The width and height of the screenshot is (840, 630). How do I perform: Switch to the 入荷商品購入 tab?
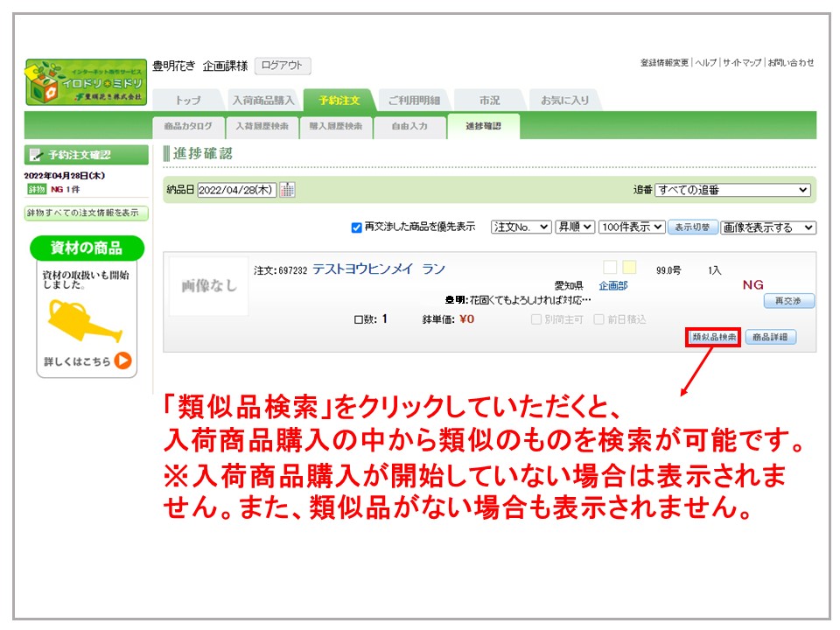pyautogui.click(x=262, y=101)
